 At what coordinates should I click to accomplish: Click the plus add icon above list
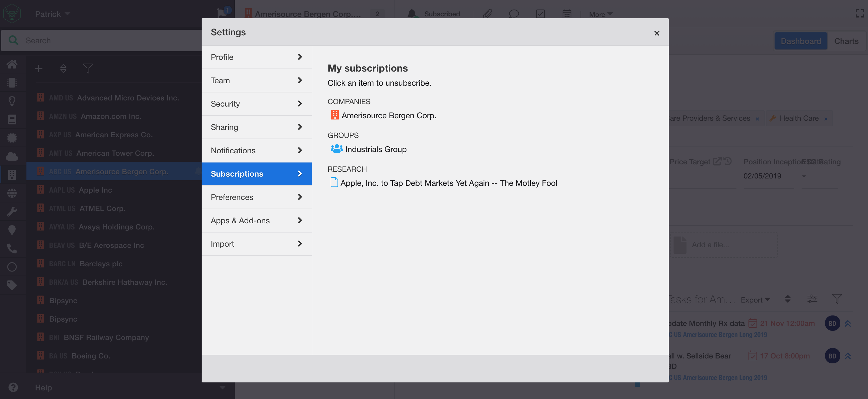(x=39, y=68)
